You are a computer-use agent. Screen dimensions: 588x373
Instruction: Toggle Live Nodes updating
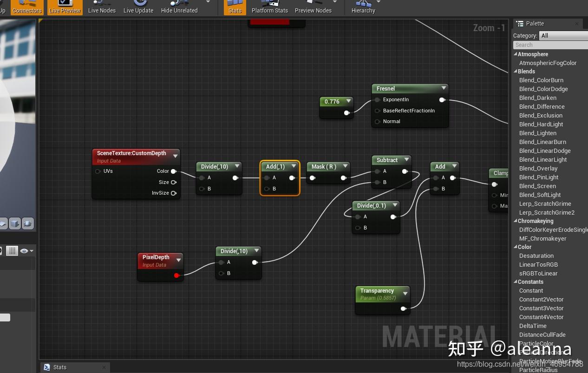click(102, 7)
